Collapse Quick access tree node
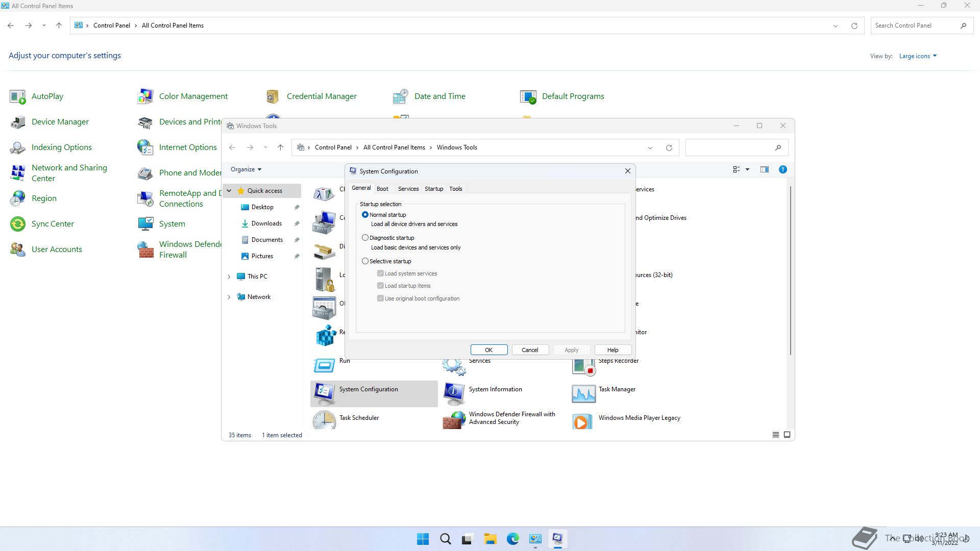The image size is (980, 551). click(x=229, y=191)
